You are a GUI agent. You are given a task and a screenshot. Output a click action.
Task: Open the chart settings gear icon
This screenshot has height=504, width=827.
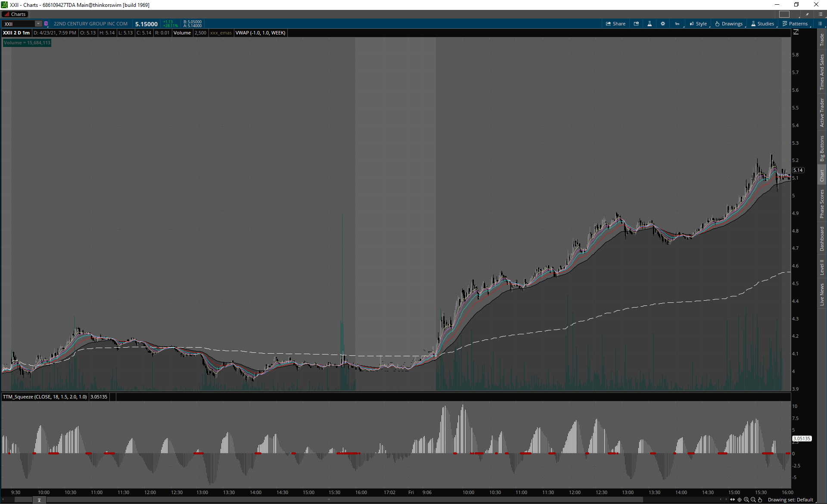tap(663, 24)
